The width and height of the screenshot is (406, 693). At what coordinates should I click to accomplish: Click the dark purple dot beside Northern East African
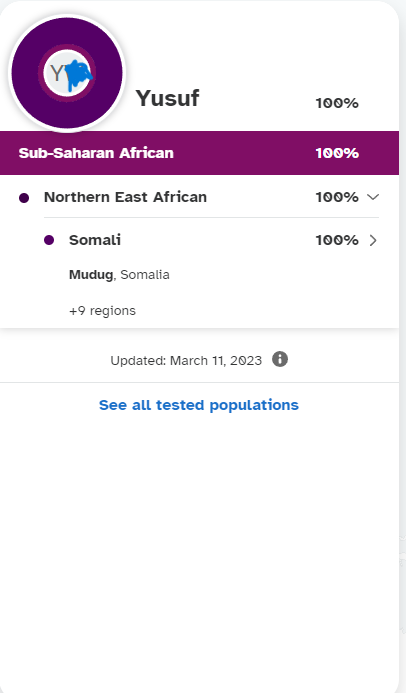pyautogui.click(x=24, y=198)
